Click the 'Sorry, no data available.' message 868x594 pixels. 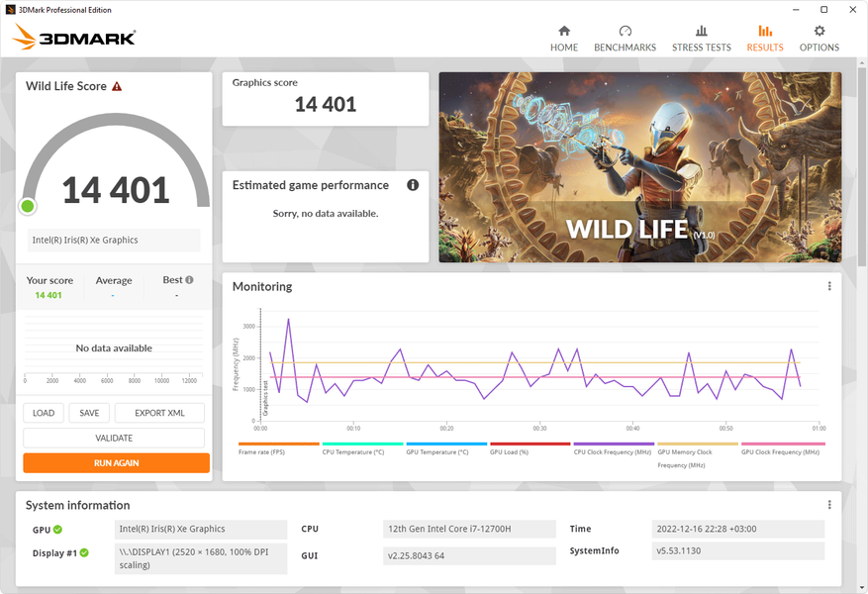326,214
